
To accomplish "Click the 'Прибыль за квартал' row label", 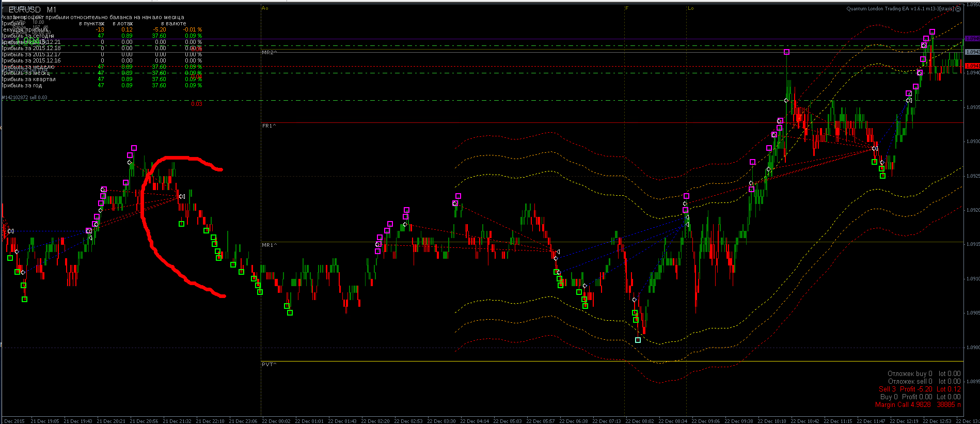I will pos(28,79).
